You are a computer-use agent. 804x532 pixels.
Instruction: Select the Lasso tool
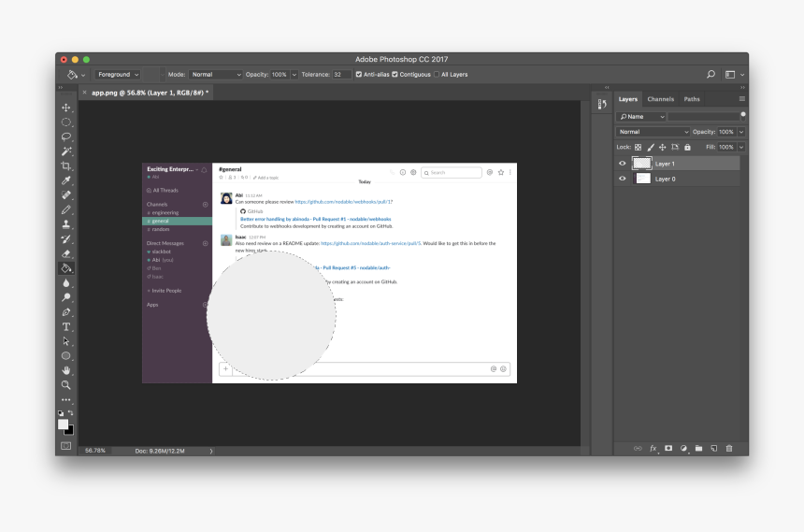(x=66, y=137)
